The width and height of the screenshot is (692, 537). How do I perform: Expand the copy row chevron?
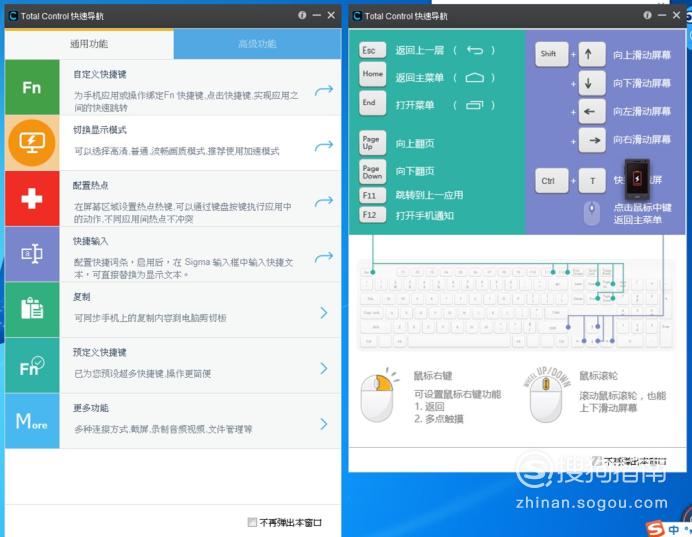[x=324, y=312]
